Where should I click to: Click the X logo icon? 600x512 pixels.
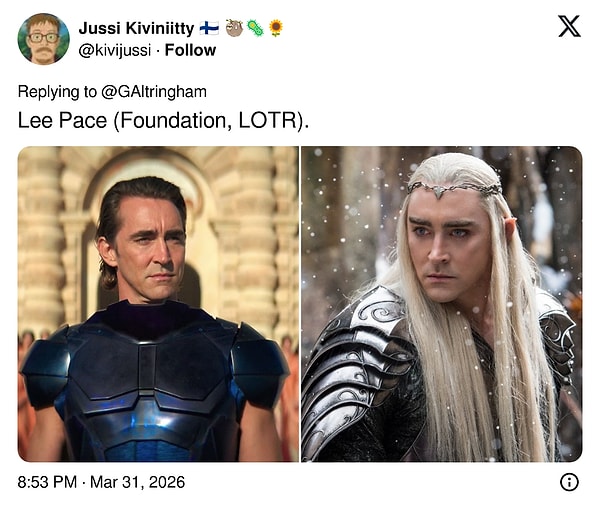[569, 27]
